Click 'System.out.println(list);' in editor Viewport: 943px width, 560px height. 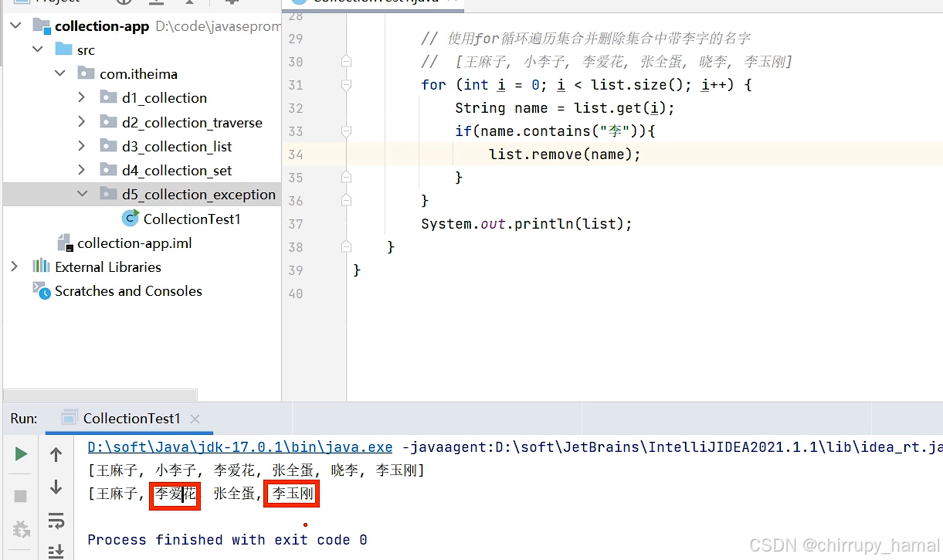527,224
